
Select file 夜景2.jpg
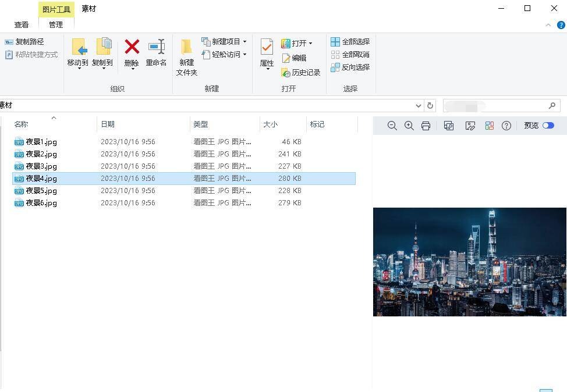[x=41, y=154]
